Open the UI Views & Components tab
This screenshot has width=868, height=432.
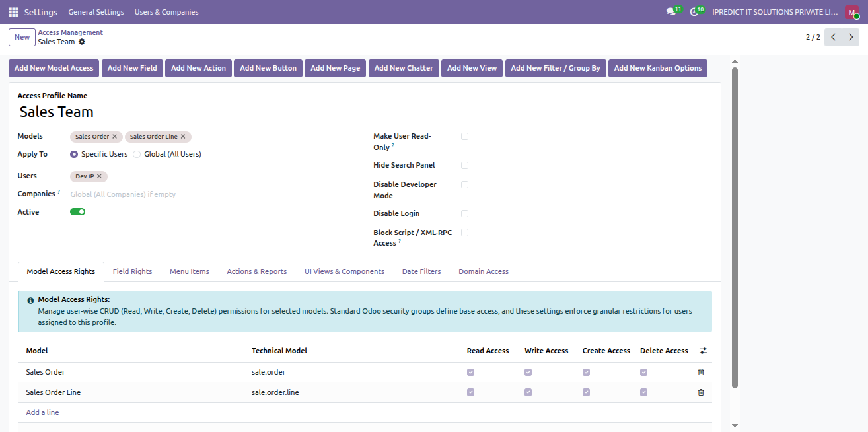[344, 271]
